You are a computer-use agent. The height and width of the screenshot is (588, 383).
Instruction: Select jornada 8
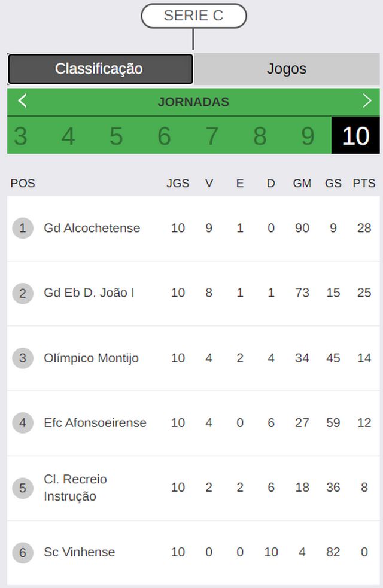260,135
